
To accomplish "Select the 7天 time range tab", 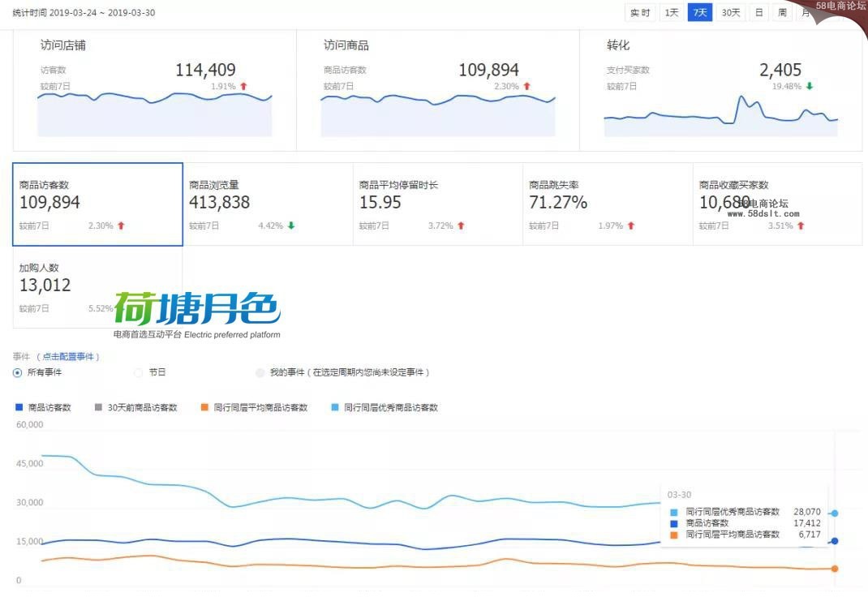I will pos(700,12).
